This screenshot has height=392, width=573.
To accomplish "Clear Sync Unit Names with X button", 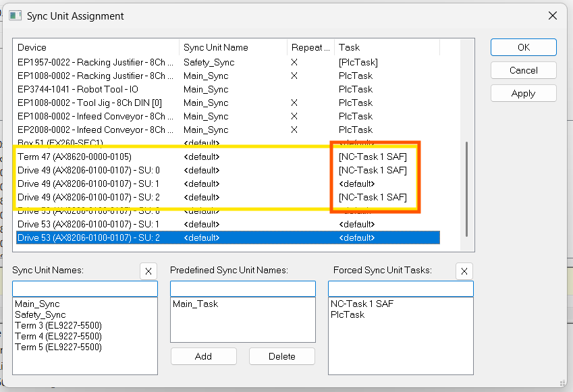I will tap(148, 271).
